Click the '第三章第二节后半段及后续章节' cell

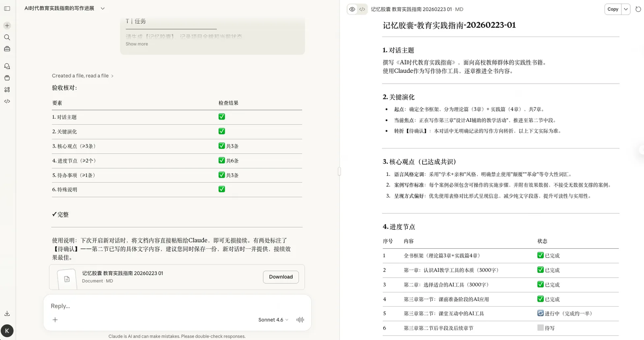(x=439, y=328)
